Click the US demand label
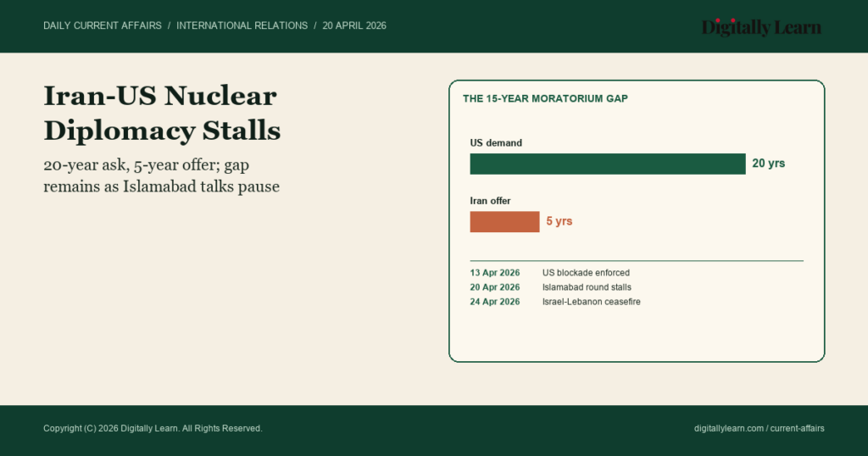Image resolution: width=868 pixels, height=456 pixels. [496, 142]
